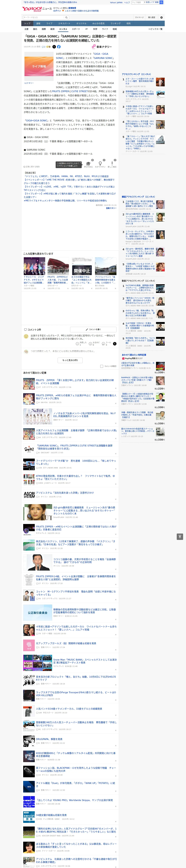Image resolution: width=186 pixels, height=868 pixels.
Task: Click the top web search input field
Action: click(x=137, y=2)
